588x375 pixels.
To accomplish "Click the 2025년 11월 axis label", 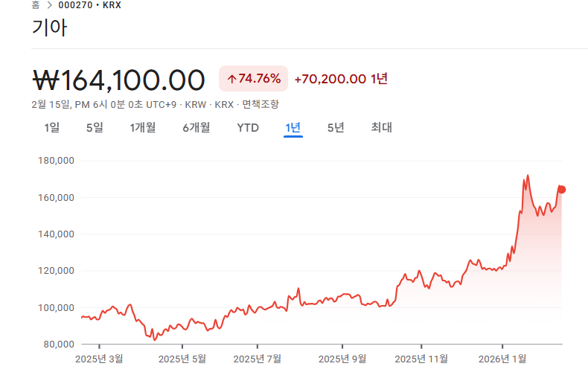I will pyautogui.click(x=421, y=359).
